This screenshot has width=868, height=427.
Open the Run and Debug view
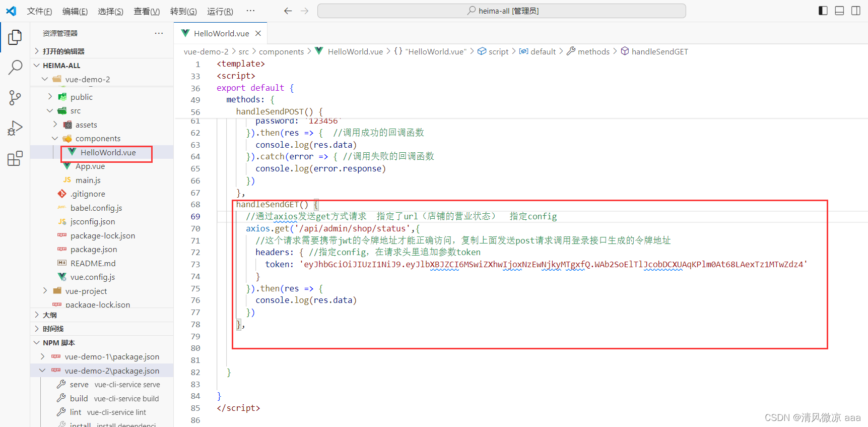point(15,128)
